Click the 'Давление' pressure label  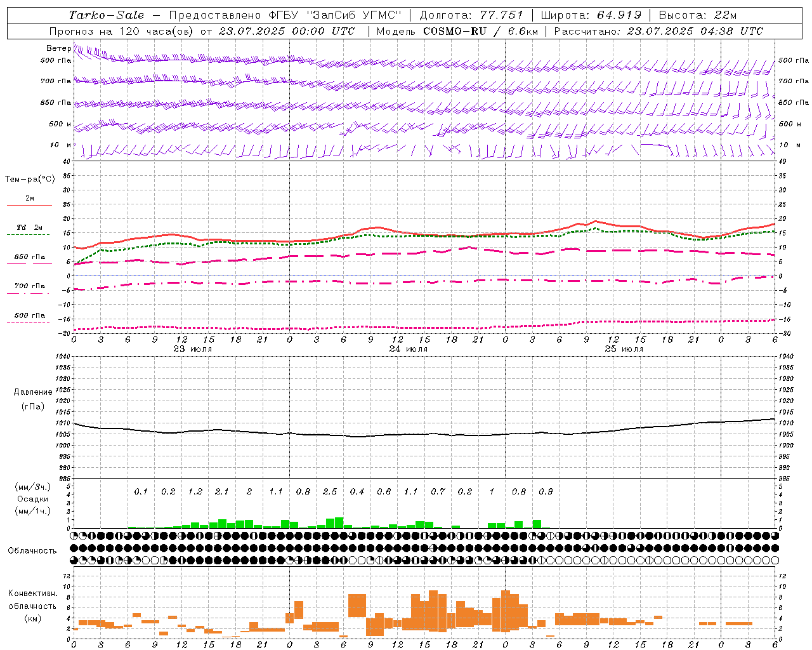click(x=33, y=392)
